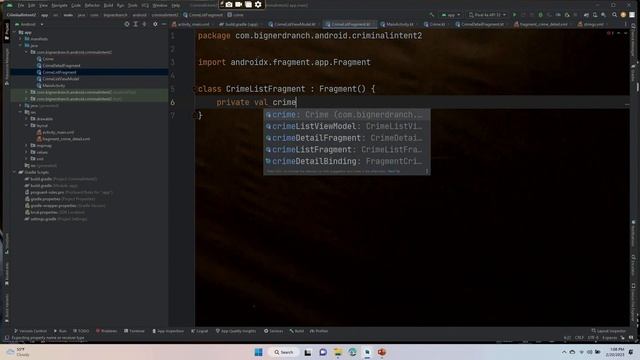Open the Android project view dropdown
The image size is (640, 360).
(x=29, y=24)
